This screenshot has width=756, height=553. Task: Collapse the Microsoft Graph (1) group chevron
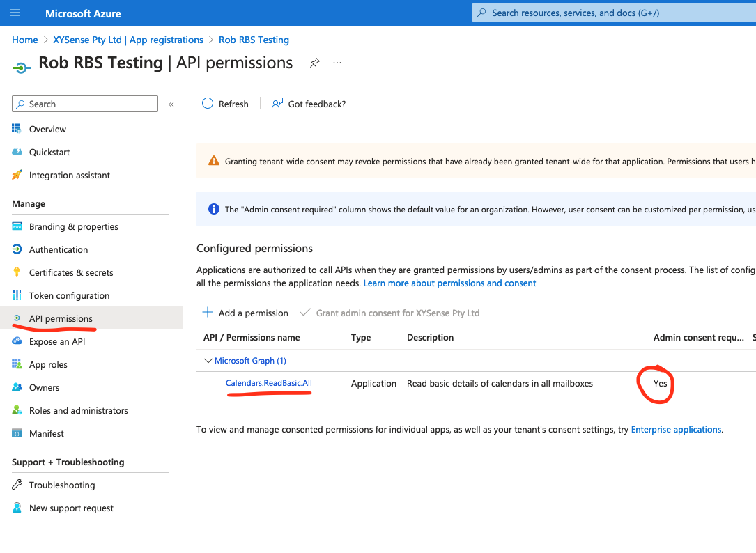click(208, 361)
